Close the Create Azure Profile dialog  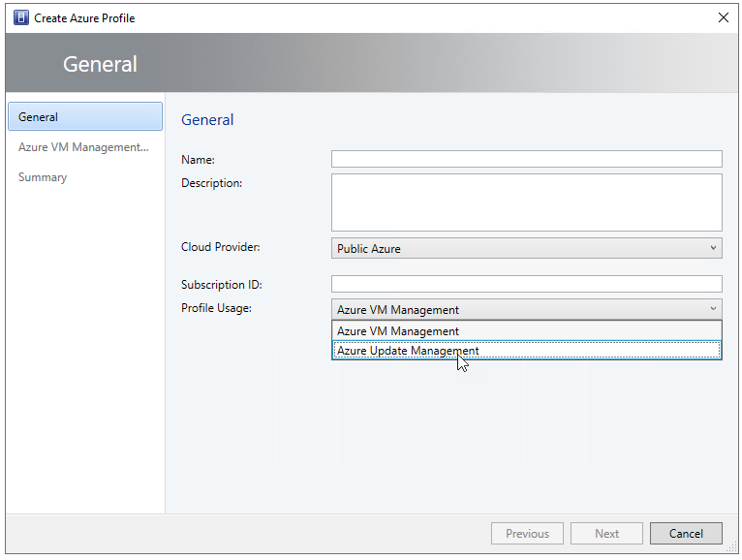tap(723, 17)
